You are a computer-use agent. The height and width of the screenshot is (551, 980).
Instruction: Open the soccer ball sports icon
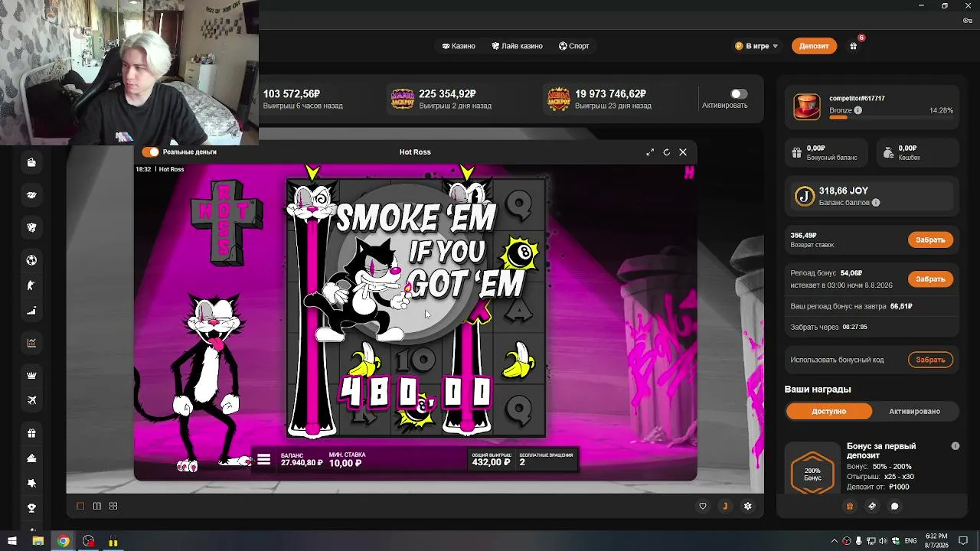tap(31, 260)
